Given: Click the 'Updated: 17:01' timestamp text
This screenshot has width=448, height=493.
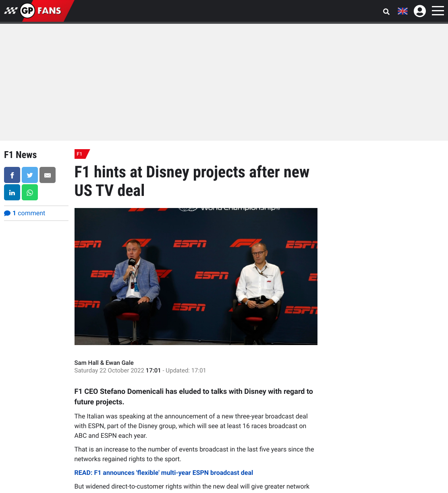Looking at the screenshot, I should click(x=186, y=370).
